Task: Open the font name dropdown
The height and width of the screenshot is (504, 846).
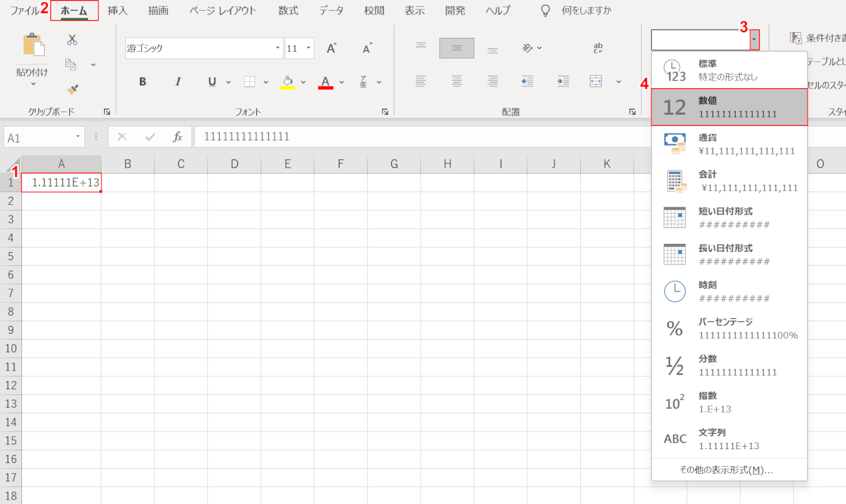Action: click(x=278, y=48)
